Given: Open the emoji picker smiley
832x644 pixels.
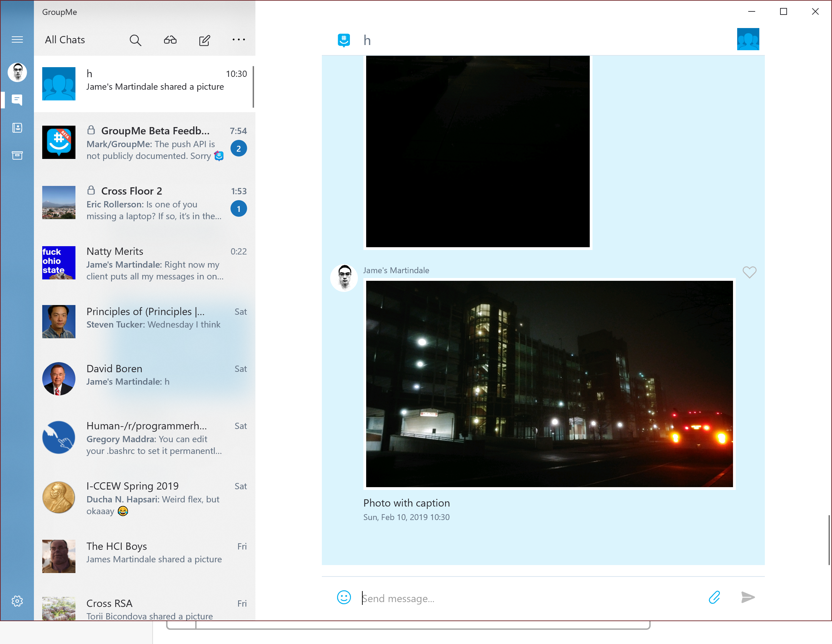Looking at the screenshot, I should (344, 597).
